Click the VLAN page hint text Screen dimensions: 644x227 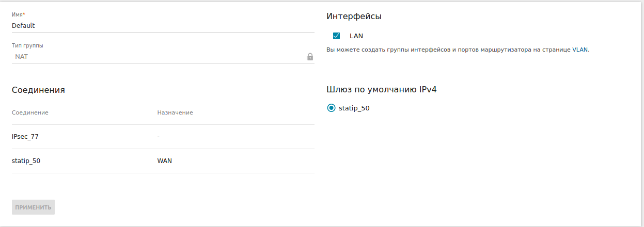point(458,50)
